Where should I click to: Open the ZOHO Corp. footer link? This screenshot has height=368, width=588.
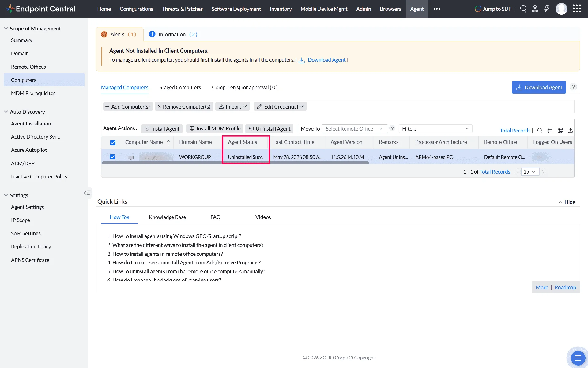(333, 358)
